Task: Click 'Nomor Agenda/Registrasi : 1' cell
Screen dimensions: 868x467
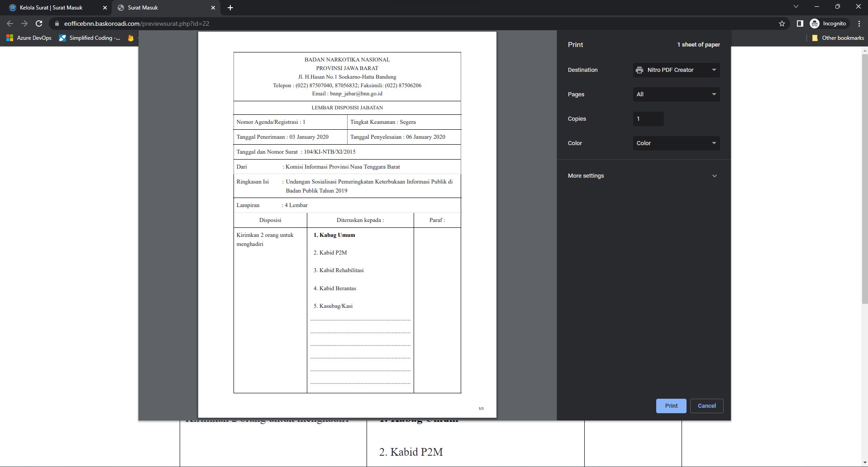Action: click(x=290, y=122)
